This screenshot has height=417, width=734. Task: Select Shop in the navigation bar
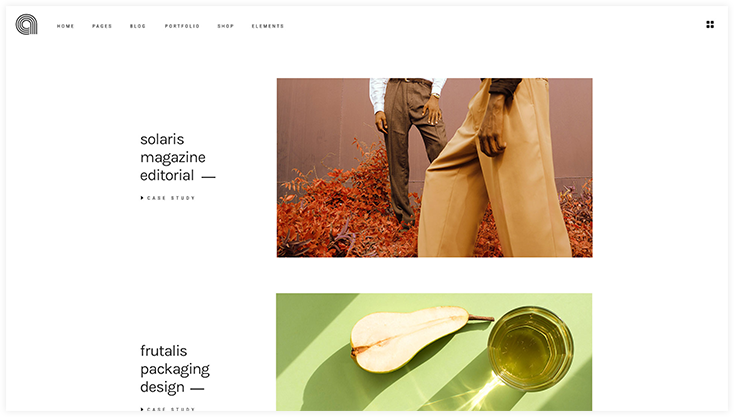point(226,26)
